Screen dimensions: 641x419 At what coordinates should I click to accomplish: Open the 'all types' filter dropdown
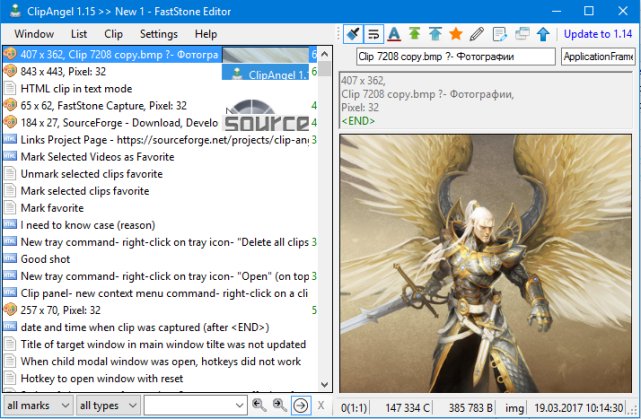108,406
